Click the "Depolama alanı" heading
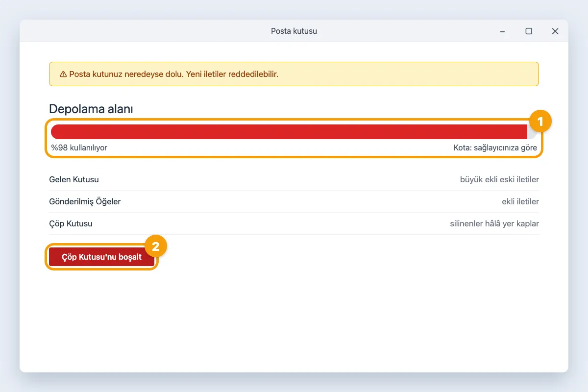 (x=91, y=109)
